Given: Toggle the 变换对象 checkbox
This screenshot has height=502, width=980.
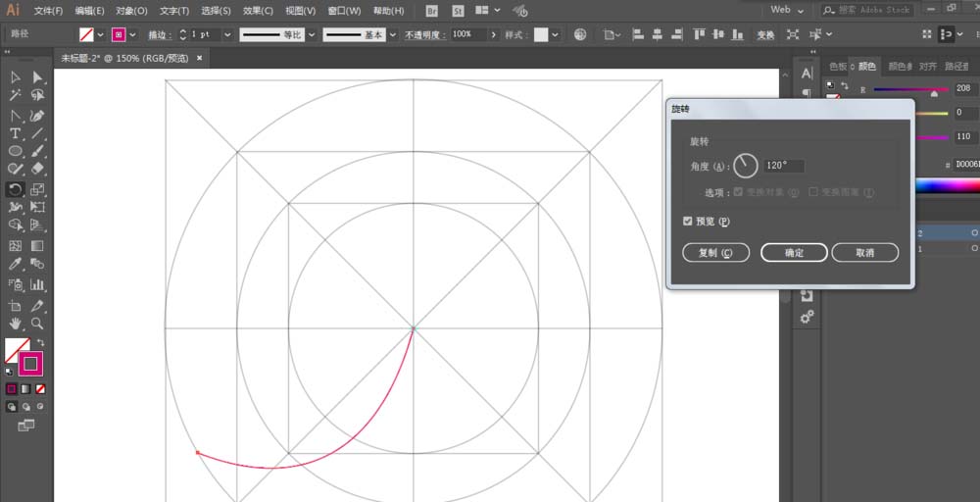Looking at the screenshot, I should pos(739,192).
